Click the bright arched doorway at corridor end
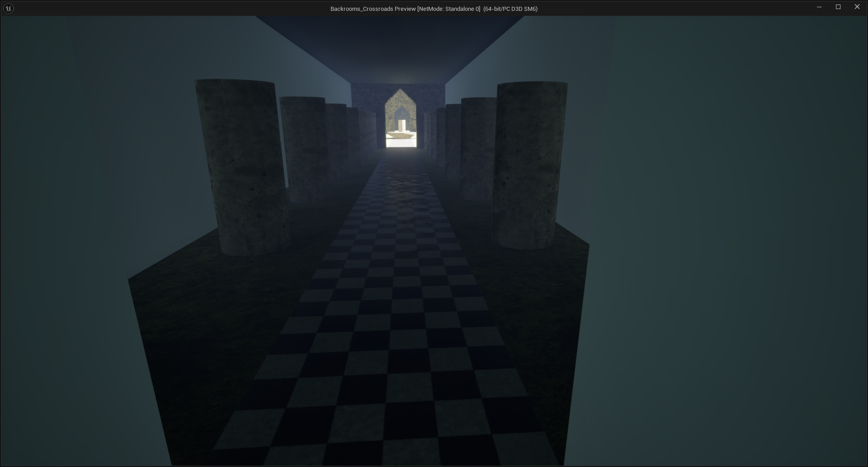Image resolution: width=868 pixels, height=467 pixels. click(401, 120)
